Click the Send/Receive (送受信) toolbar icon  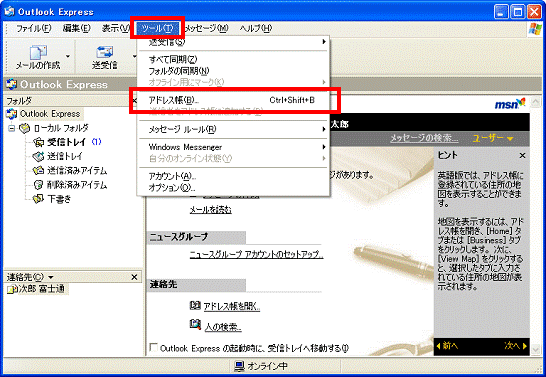(x=104, y=53)
